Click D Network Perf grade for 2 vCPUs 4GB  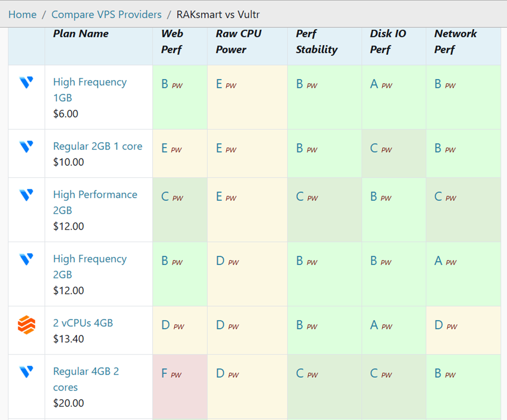[x=438, y=325]
